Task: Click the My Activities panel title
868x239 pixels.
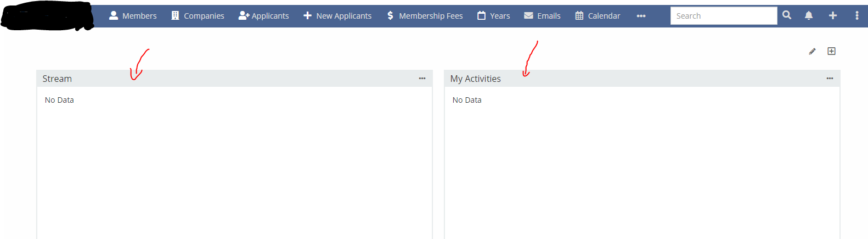Action: click(x=475, y=79)
